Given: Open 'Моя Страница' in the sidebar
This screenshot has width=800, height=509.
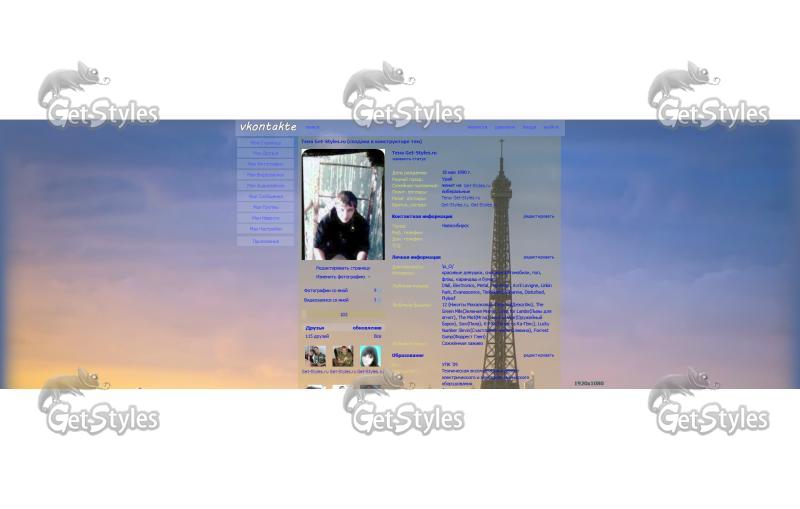Looking at the screenshot, I should point(266,143).
